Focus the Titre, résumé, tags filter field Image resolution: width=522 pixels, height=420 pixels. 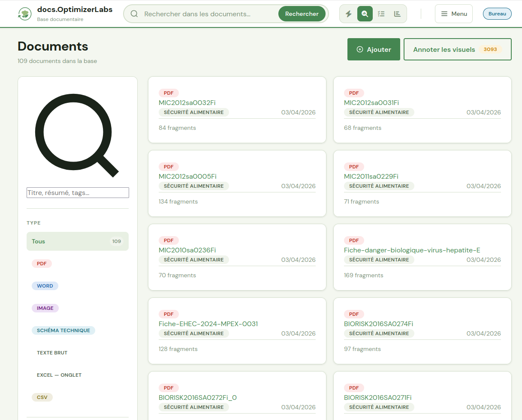(78, 193)
